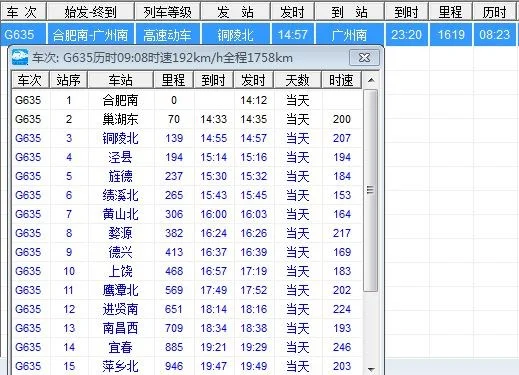Click popup 车站 column header

click(x=120, y=80)
